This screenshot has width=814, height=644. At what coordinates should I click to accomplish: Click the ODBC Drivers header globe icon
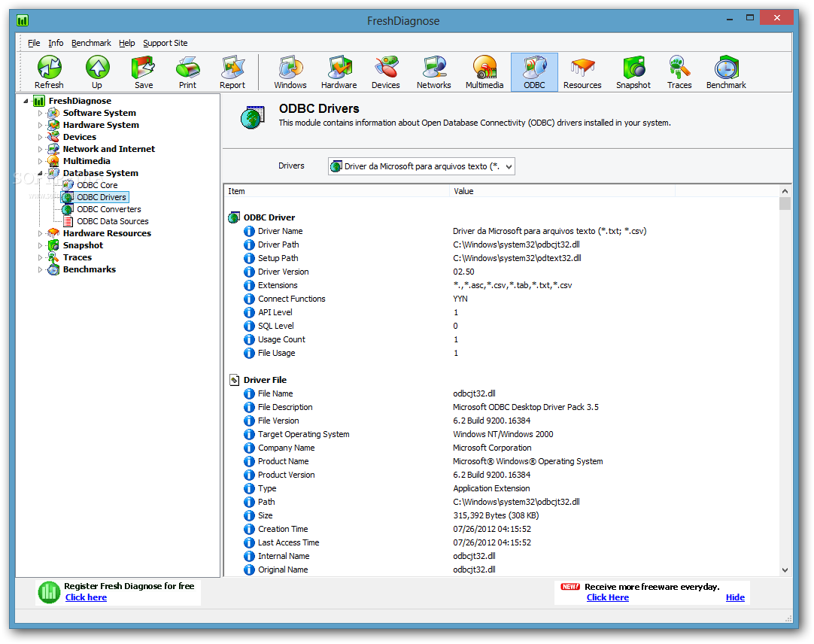[x=253, y=117]
